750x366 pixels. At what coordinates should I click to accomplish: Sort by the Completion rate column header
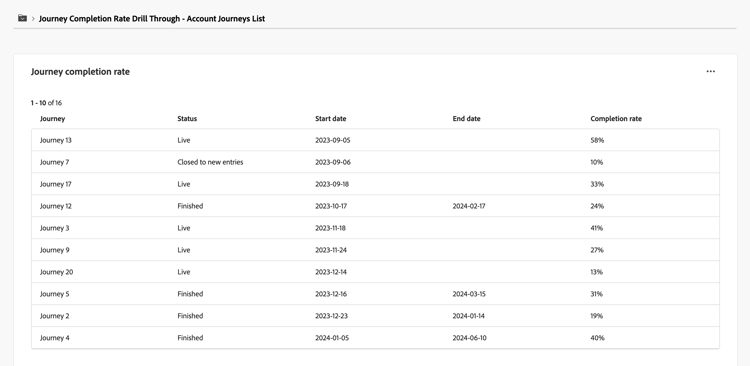pyautogui.click(x=616, y=119)
